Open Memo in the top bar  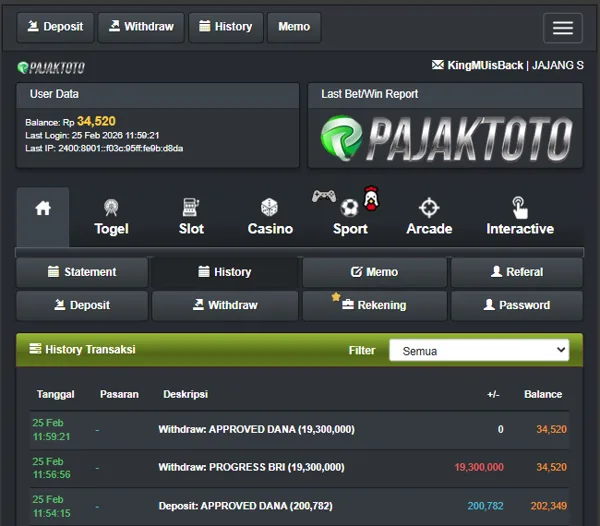point(294,27)
